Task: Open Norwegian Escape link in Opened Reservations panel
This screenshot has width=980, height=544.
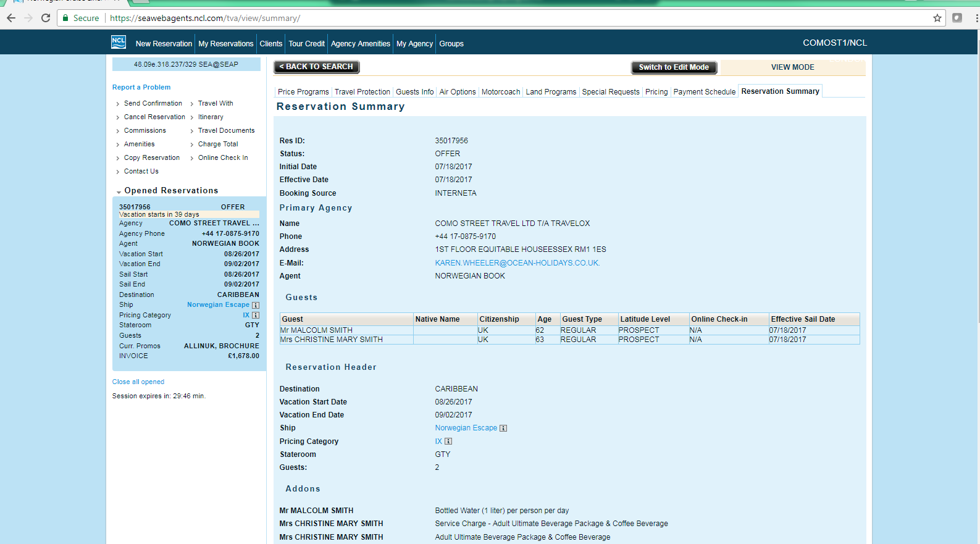Action: (219, 305)
